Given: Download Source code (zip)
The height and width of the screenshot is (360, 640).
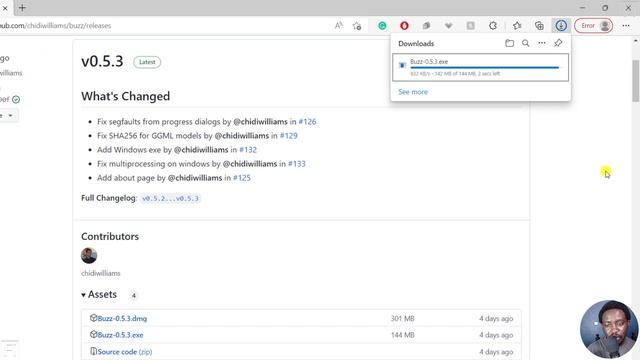Looking at the screenshot, I should pyautogui.click(x=124, y=351).
